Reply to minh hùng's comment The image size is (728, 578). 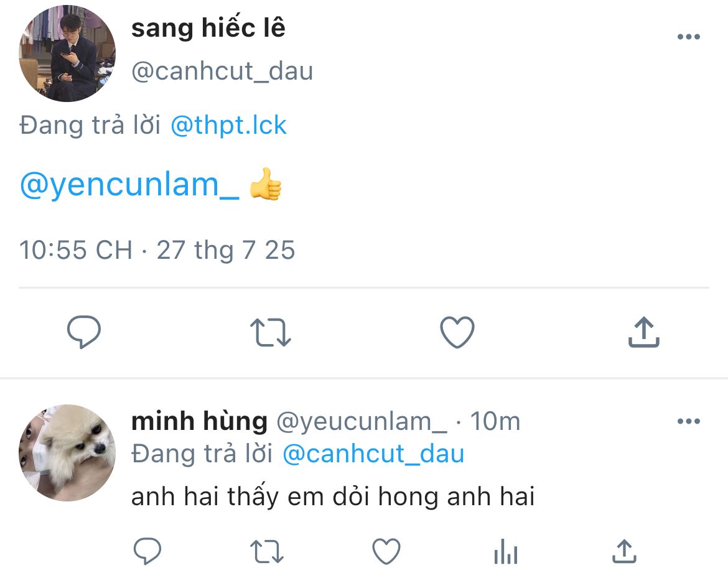[x=147, y=551]
